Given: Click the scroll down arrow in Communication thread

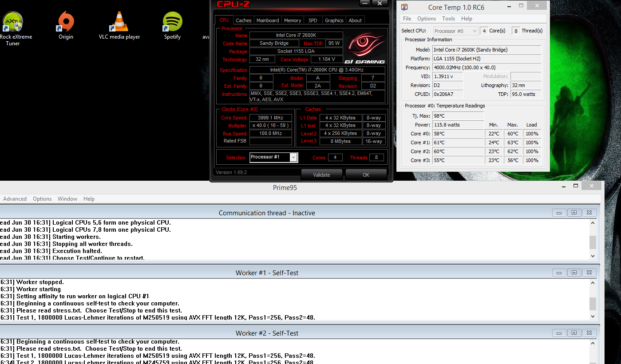Looking at the screenshot, I should pos(593,256).
